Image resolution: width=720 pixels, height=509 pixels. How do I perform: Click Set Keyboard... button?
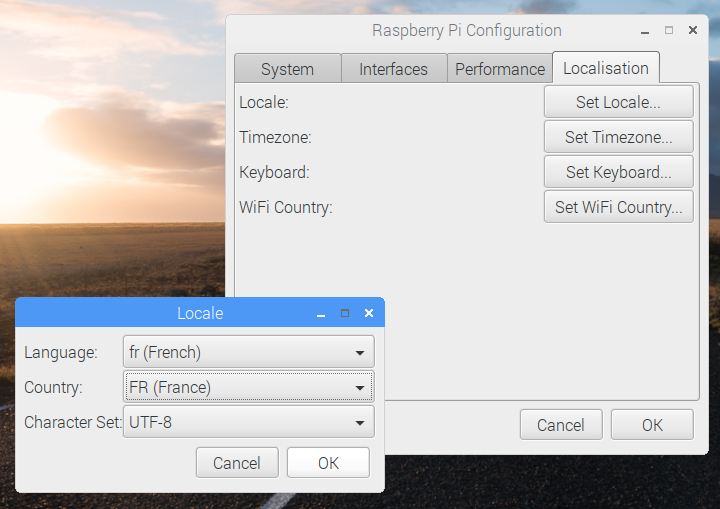point(619,172)
